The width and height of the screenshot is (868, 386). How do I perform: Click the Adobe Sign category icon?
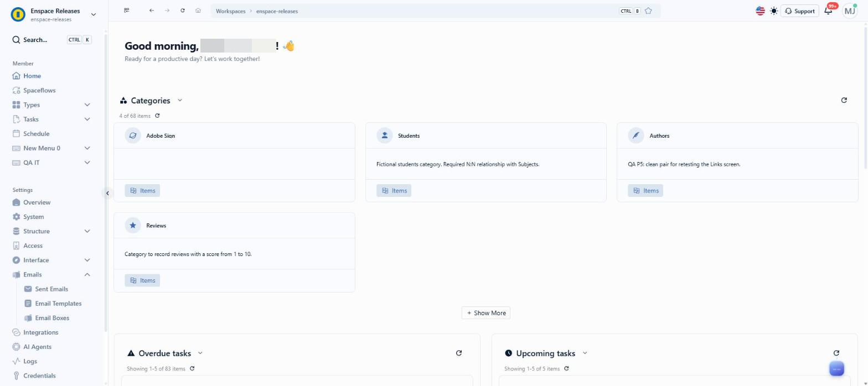tap(132, 135)
